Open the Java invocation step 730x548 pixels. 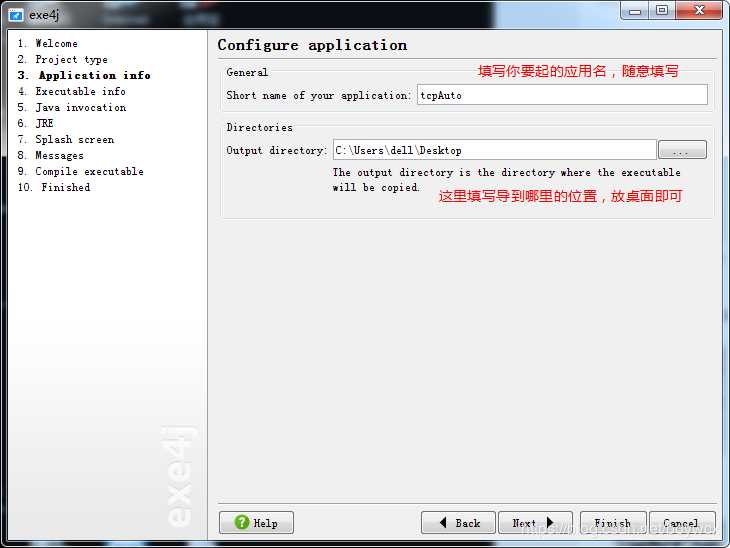72,107
